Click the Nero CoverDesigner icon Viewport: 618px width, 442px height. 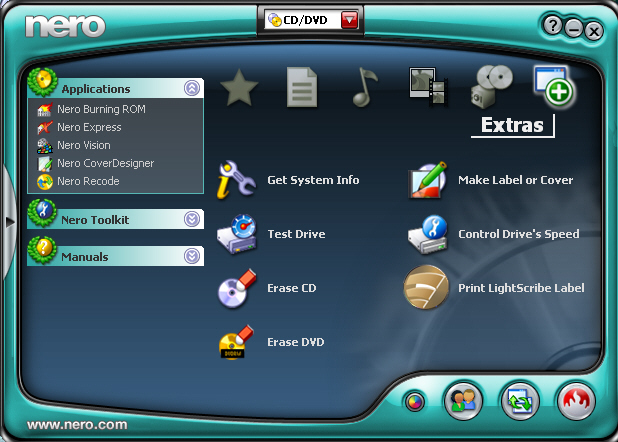click(45, 164)
